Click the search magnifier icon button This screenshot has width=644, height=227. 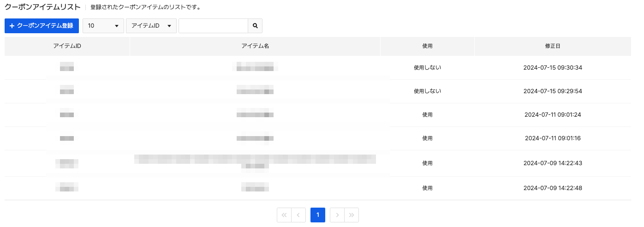point(255,26)
